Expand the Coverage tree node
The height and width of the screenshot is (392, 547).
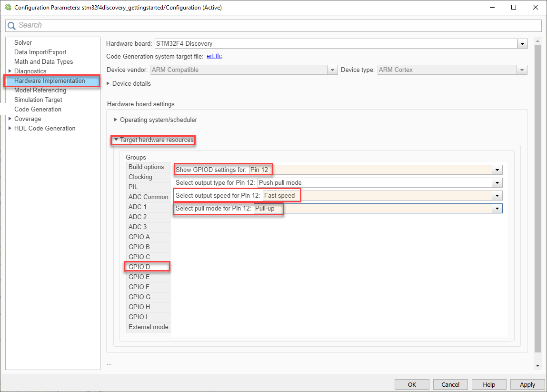(x=10, y=119)
